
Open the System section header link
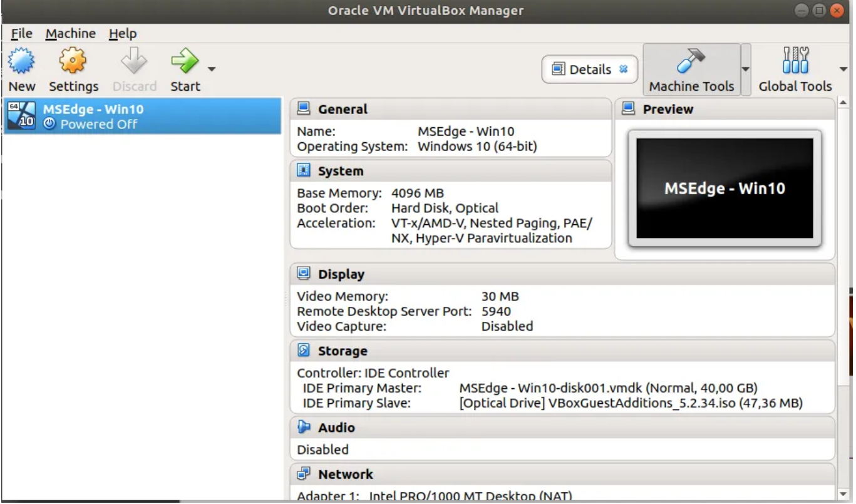(341, 171)
